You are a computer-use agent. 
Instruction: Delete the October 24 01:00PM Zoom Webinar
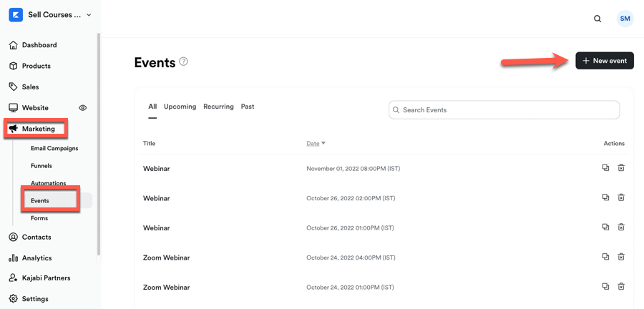621,286
